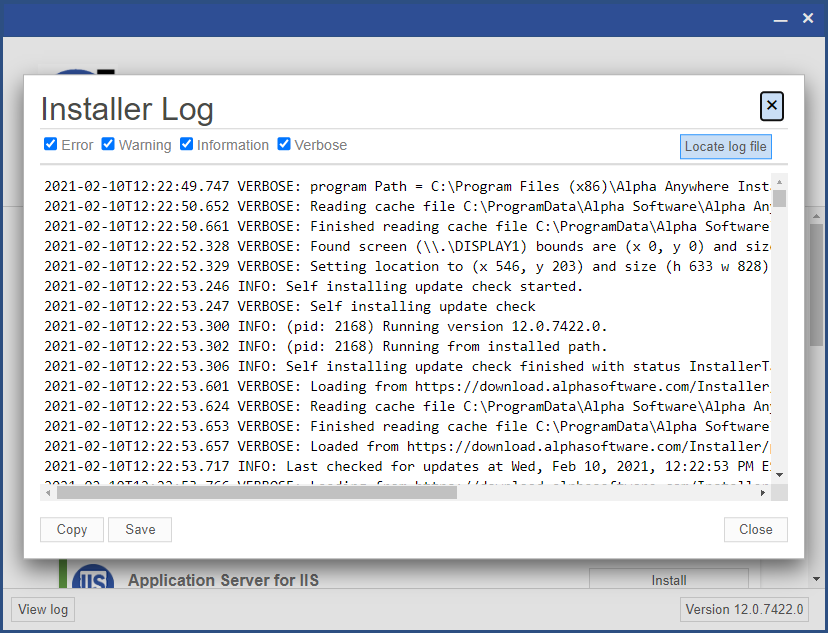Screen dimensions: 828x633
Task: Click log scroll down arrow
Action: click(779, 475)
